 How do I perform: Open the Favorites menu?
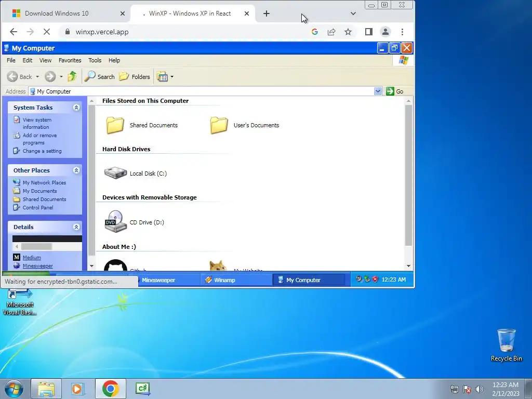pos(70,60)
